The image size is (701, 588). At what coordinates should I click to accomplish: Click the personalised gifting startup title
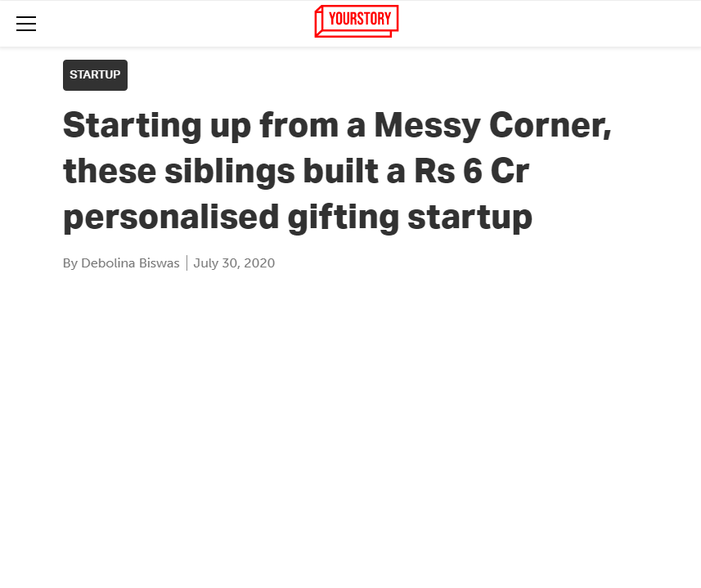pyautogui.click(x=298, y=217)
